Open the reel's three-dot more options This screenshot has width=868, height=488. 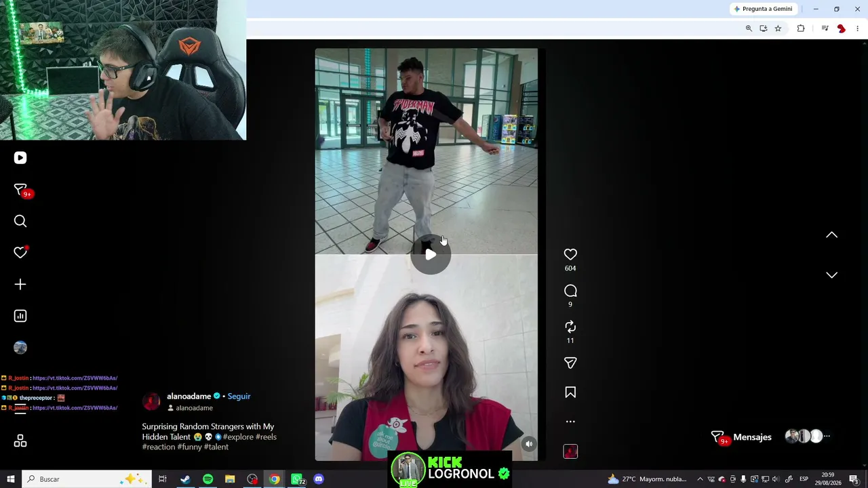coord(570,422)
